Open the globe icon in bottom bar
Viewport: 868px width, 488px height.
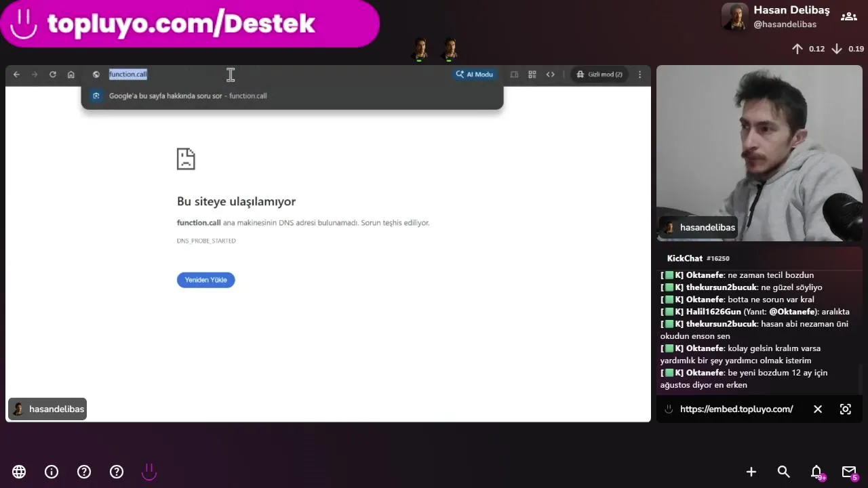click(x=19, y=472)
